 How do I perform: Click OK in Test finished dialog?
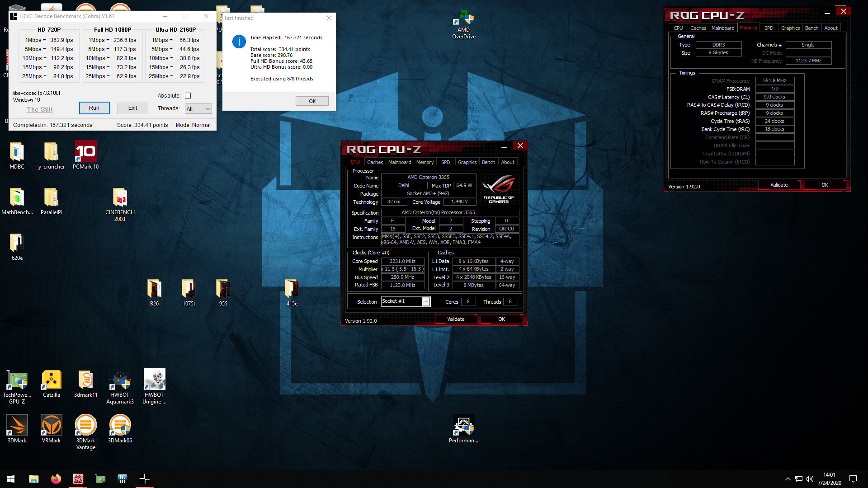pos(312,101)
